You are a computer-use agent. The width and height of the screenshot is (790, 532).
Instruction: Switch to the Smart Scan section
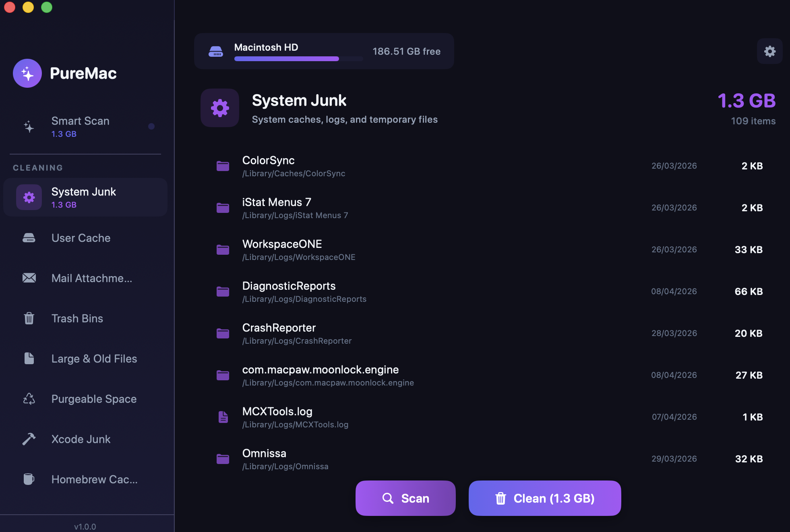coord(81,126)
